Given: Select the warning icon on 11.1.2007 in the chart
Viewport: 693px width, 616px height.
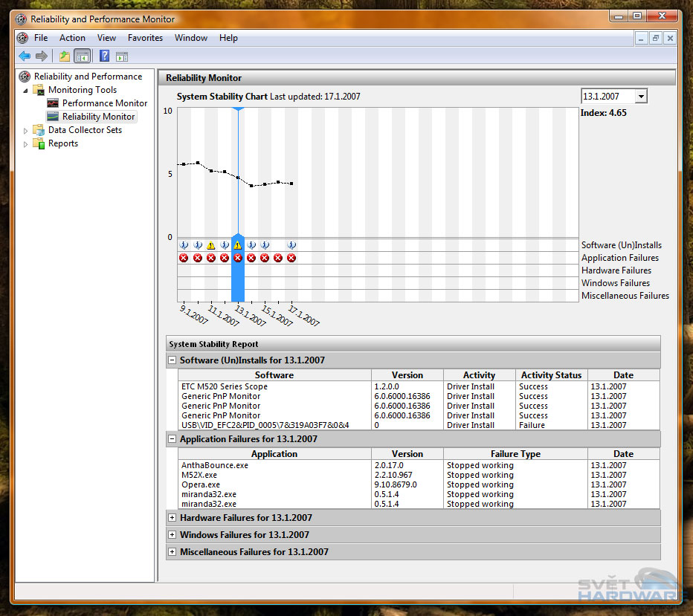Looking at the screenshot, I should pyautogui.click(x=211, y=245).
